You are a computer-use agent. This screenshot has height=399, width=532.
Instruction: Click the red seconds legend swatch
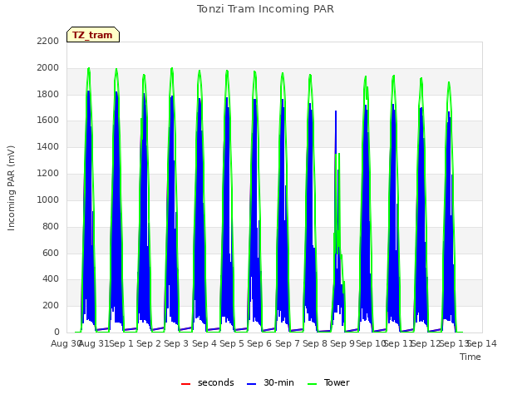pos(185,384)
